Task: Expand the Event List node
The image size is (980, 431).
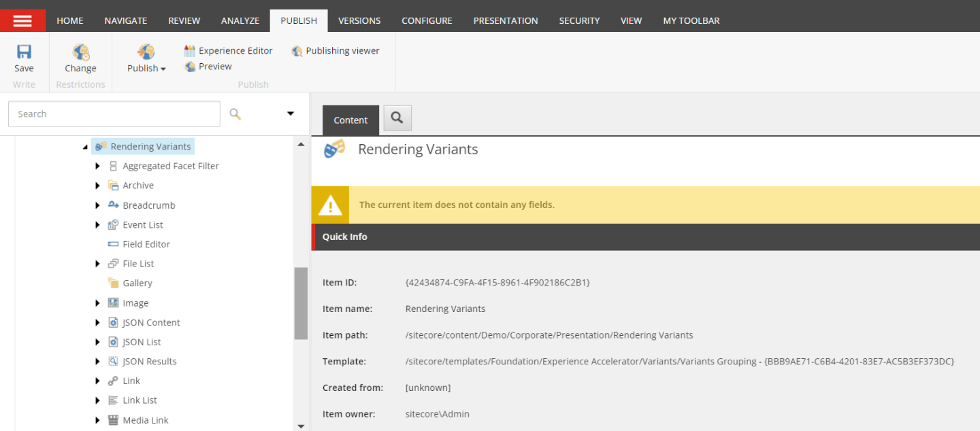Action: [x=98, y=224]
